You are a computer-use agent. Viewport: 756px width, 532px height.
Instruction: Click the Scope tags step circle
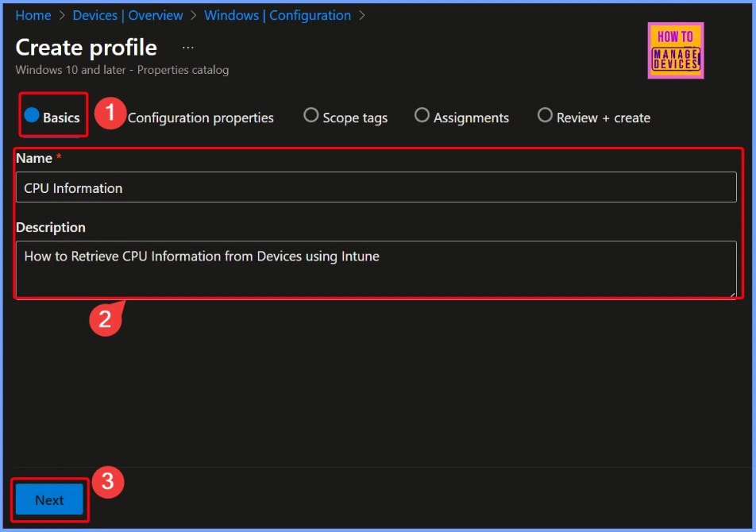tap(311, 115)
